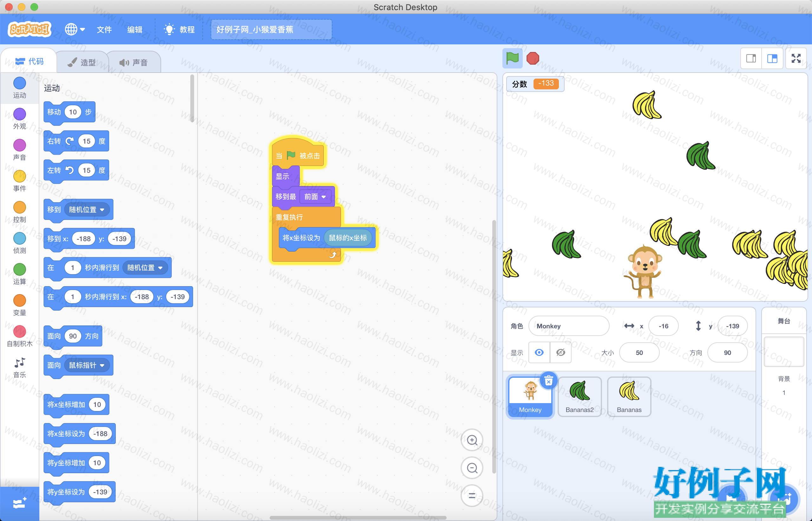
Task: Show the sprite with the eye button
Action: (x=539, y=352)
